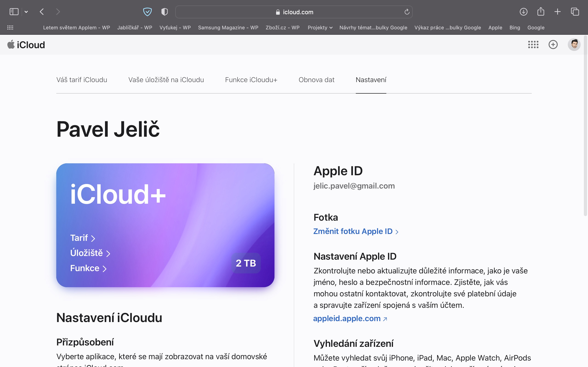Viewport: 588px width, 367px height.
Task: Expand the Projekty bookmarks folder
Action: (x=320, y=28)
